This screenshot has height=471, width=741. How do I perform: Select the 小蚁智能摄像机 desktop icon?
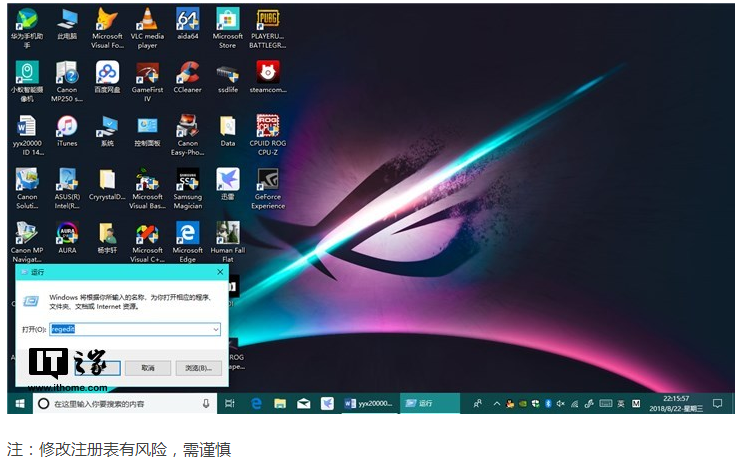pyautogui.click(x=27, y=81)
